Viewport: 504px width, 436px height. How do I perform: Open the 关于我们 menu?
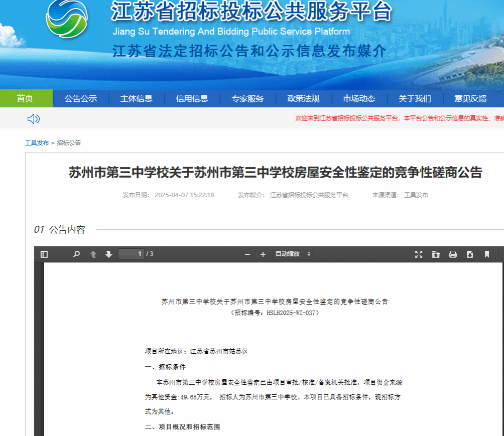(415, 98)
